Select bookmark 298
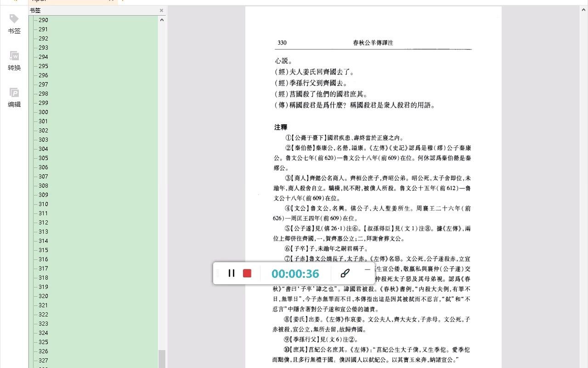This screenshot has width=588, height=368. [43, 94]
